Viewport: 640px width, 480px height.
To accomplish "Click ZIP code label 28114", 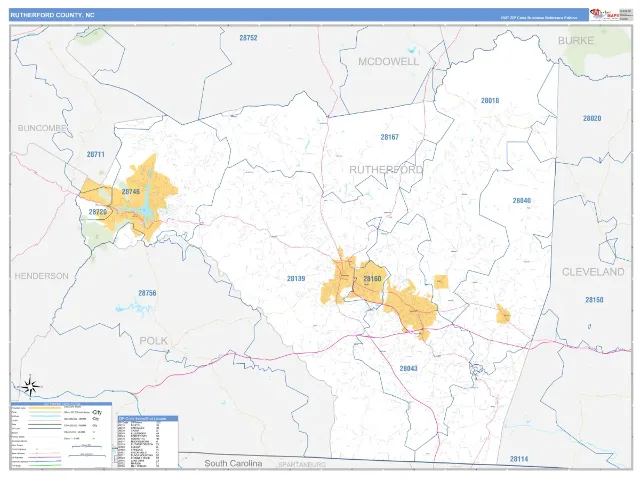I will pyautogui.click(x=519, y=459).
